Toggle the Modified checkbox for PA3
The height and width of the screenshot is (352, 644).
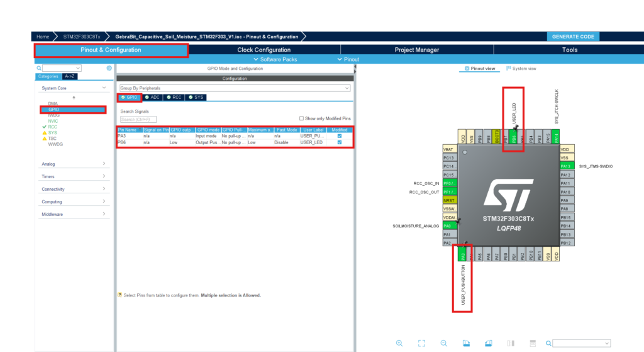tap(339, 136)
